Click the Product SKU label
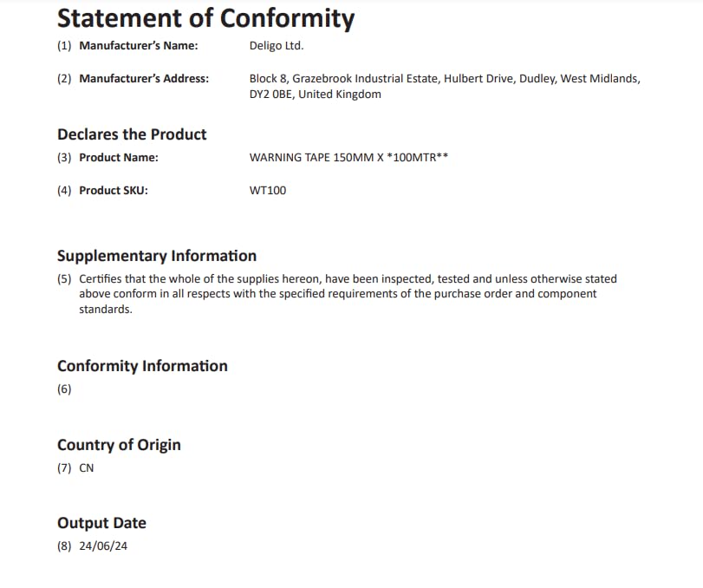This screenshot has width=703, height=588. pos(114,191)
